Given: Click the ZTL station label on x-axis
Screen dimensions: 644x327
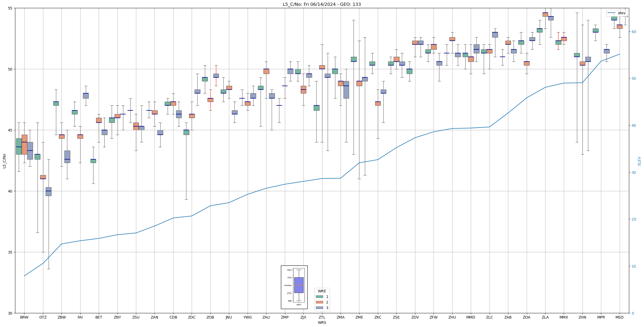Looking at the screenshot, I should click(x=322, y=317).
